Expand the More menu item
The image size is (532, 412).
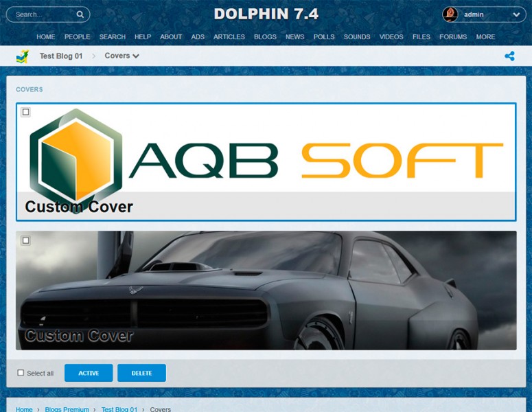[x=485, y=36]
